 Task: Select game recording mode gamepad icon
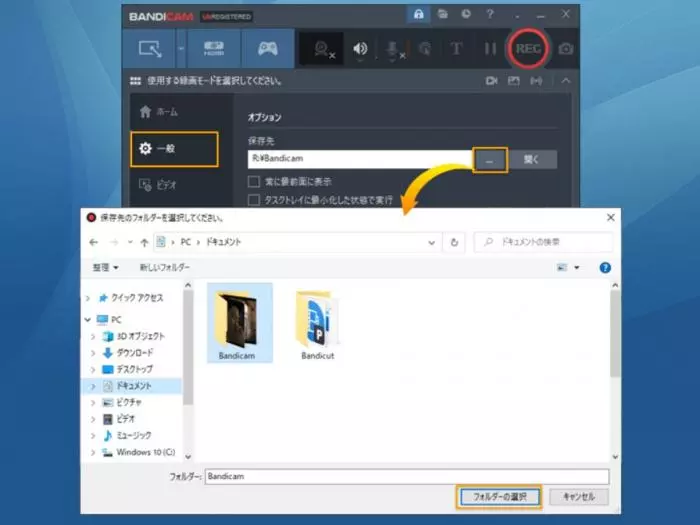268,49
